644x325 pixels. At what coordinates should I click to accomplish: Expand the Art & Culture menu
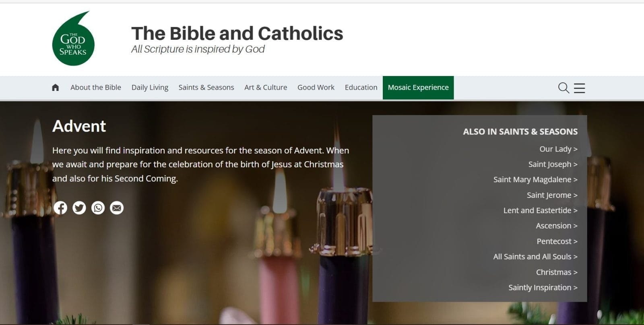[x=266, y=88]
